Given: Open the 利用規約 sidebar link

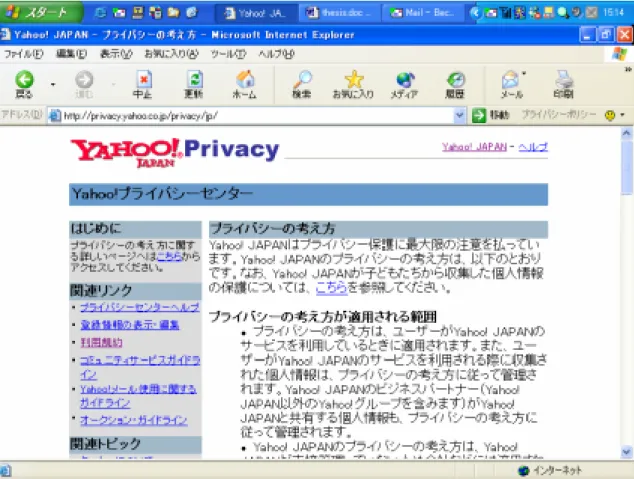Looking at the screenshot, I should point(101,343).
